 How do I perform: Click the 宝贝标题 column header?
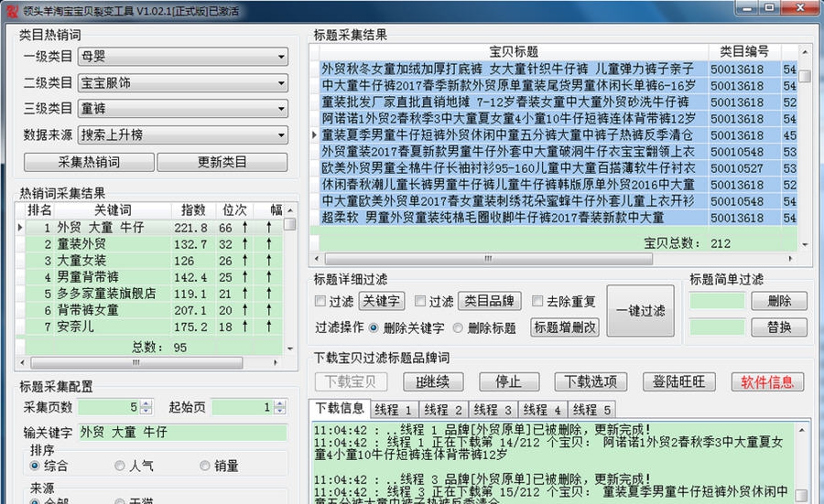pyautogui.click(x=514, y=52)
